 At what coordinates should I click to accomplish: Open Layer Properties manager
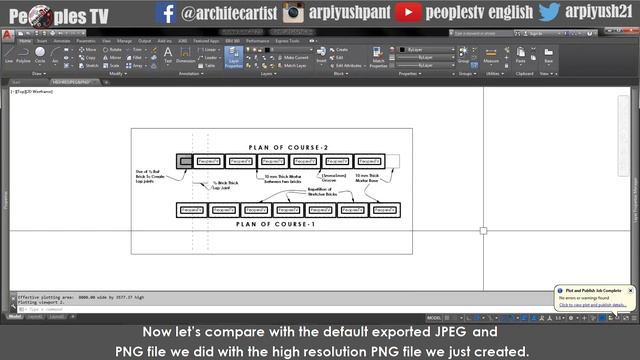pyautogui.click(x=233, y=57)
